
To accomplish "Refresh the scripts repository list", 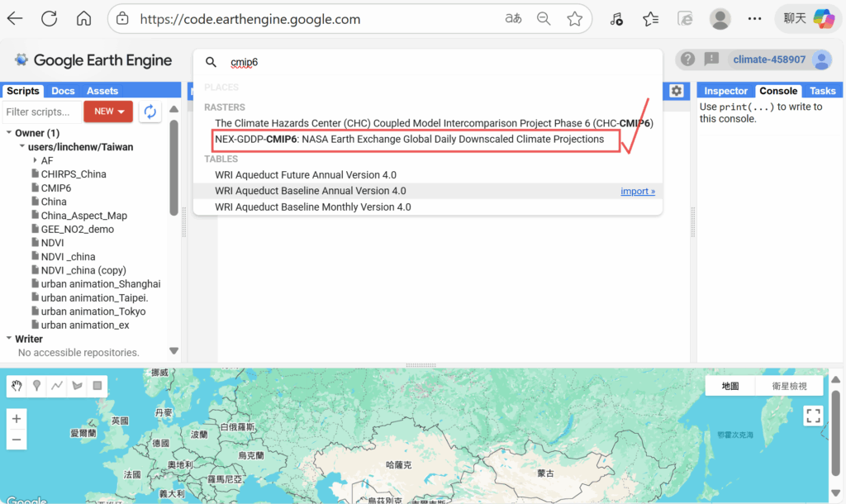I will click(x=150, y=112).
